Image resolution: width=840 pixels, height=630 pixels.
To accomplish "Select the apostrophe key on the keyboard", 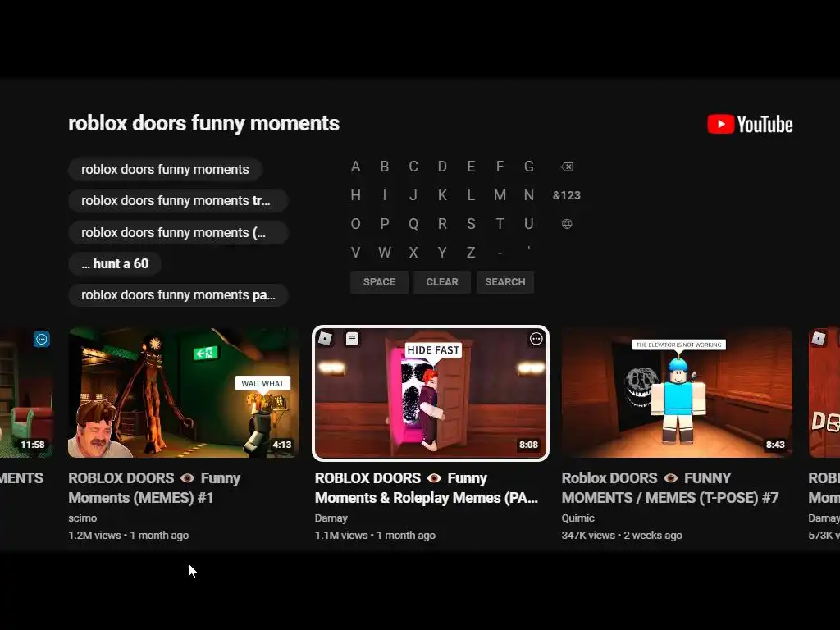I will [x=529, y=249].
